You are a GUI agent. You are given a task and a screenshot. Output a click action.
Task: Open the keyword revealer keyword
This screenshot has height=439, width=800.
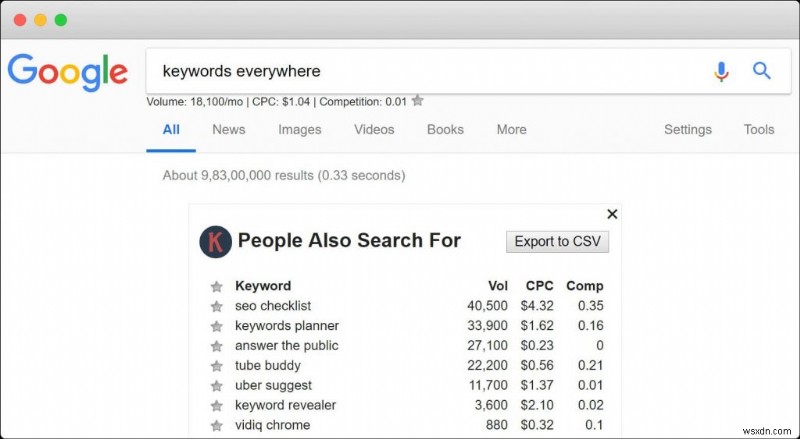(x=285, y=405)
